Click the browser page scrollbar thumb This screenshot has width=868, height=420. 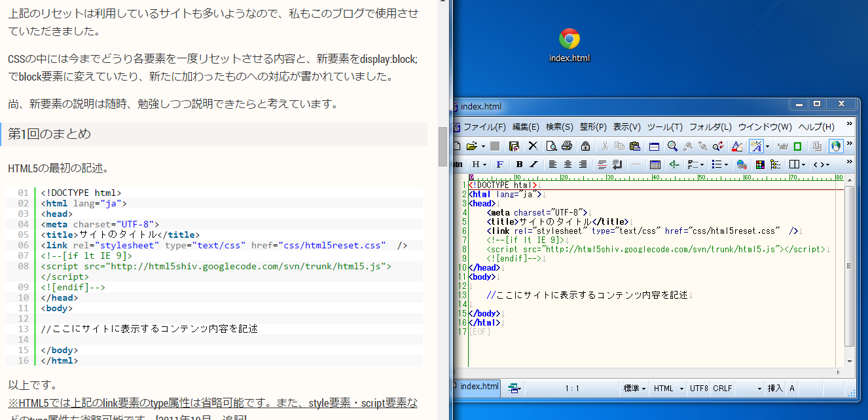click(443, 147)
